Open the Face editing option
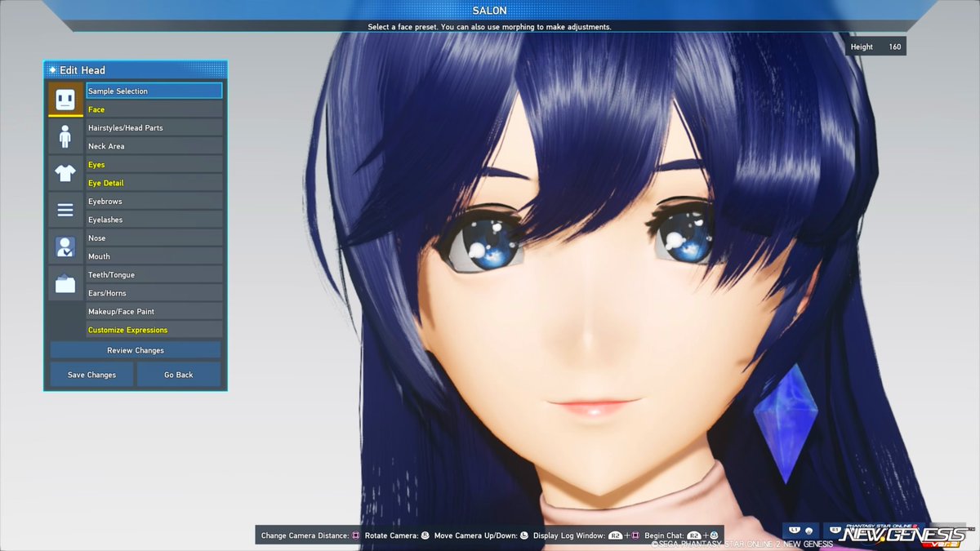Screen dimensions: 980x551 [154, 109]
